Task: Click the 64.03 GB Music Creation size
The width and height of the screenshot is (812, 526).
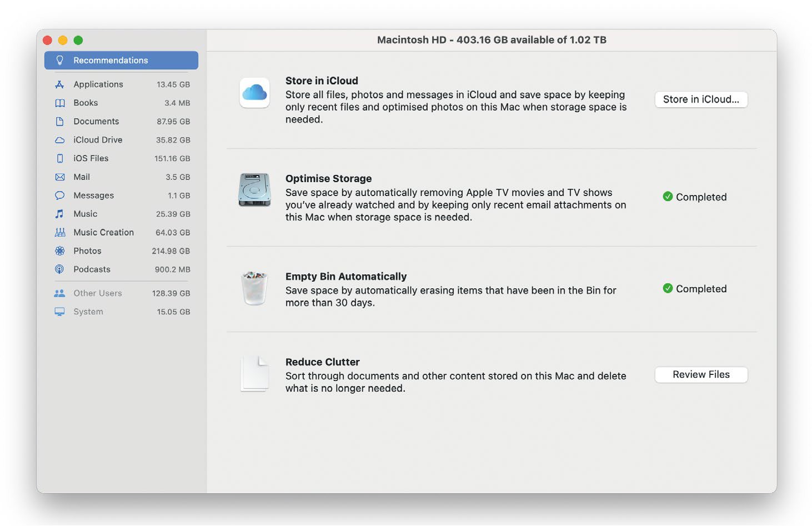Action: coord(173,233)
